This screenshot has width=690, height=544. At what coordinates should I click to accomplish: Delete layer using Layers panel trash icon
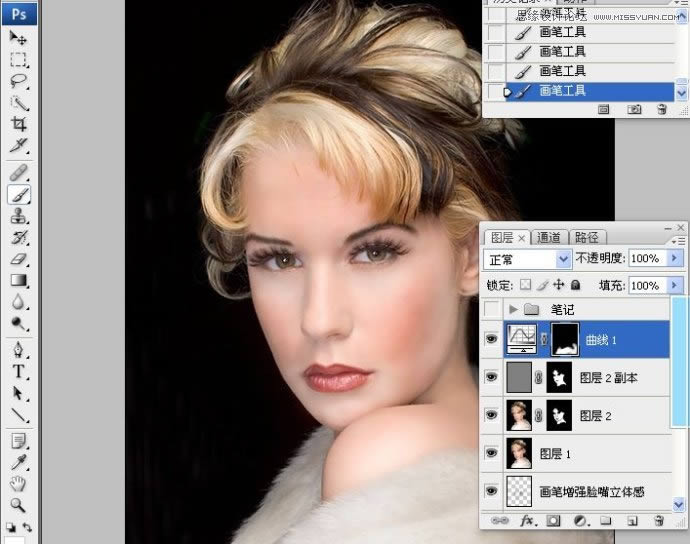658,521
